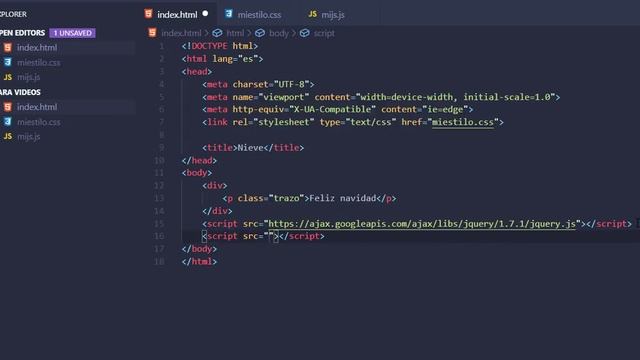
Task: Open index.html in the PARA VIDEOS folder
Action: pos(37,107)
